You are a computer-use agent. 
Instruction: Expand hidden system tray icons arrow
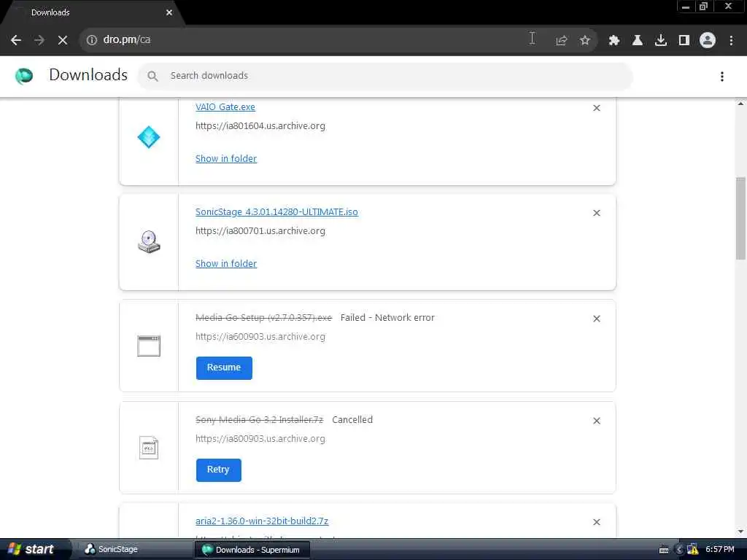(679, 550)
